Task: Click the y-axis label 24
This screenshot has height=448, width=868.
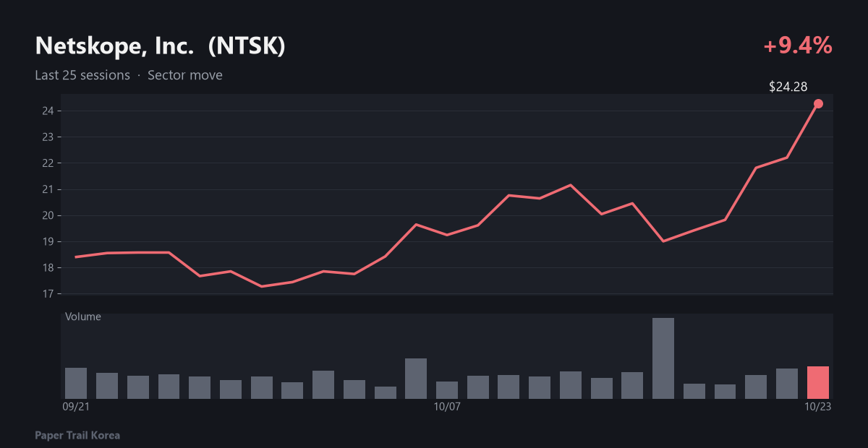Action: point(48,111)
